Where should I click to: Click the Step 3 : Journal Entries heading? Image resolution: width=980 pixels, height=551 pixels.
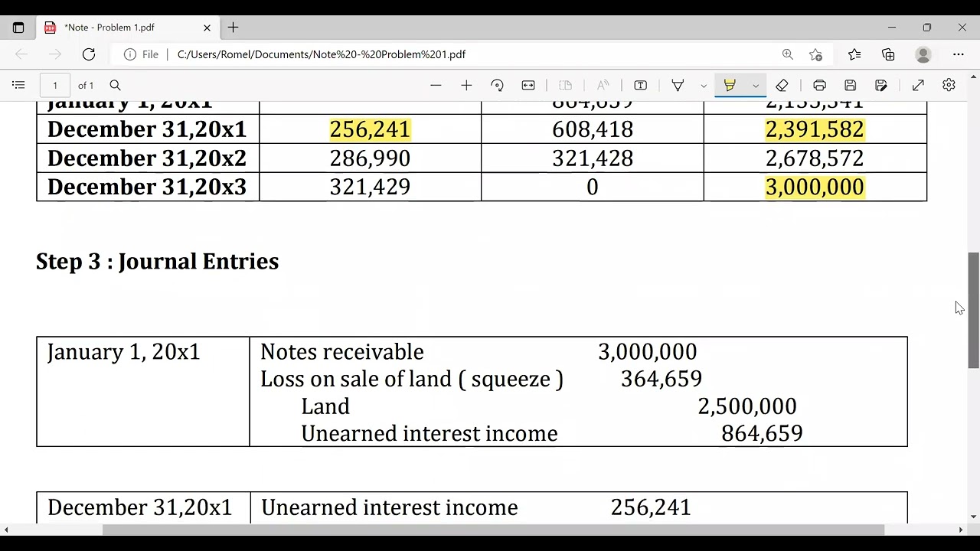coord(157,262)
